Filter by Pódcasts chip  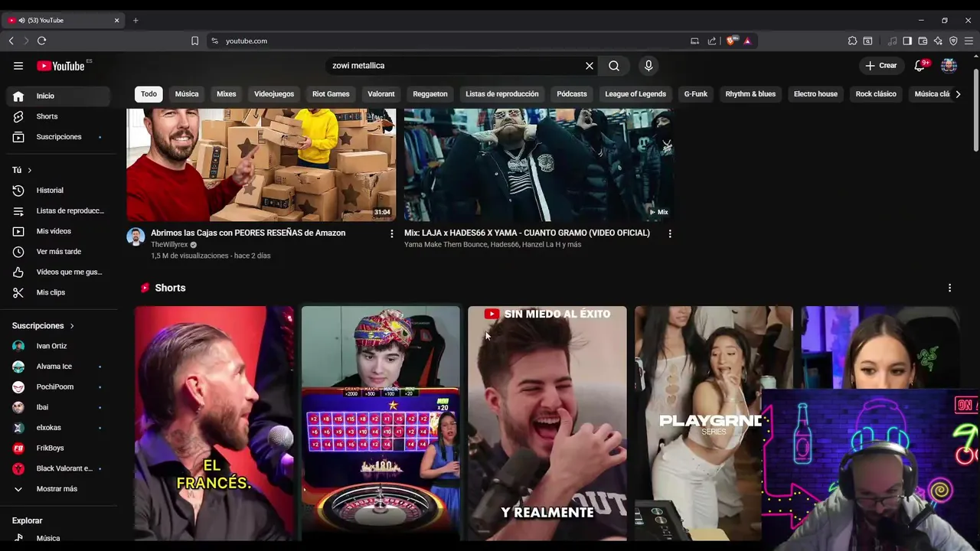coord(572,94)
